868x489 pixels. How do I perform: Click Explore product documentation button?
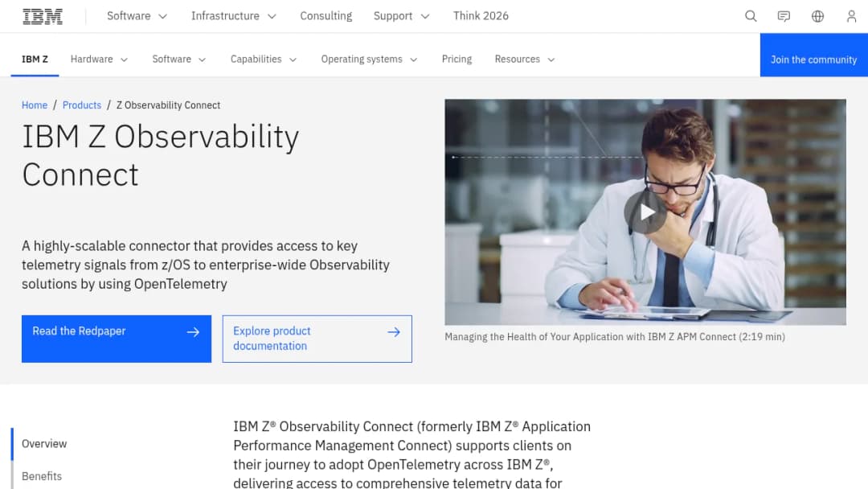pyautogui.click(x=317, y=339)
